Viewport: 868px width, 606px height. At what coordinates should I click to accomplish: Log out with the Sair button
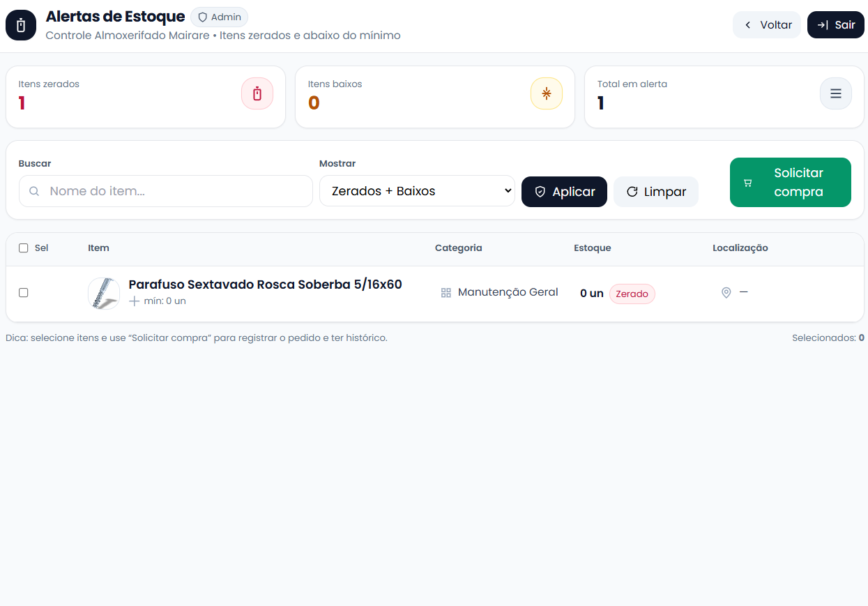[835, 25]
